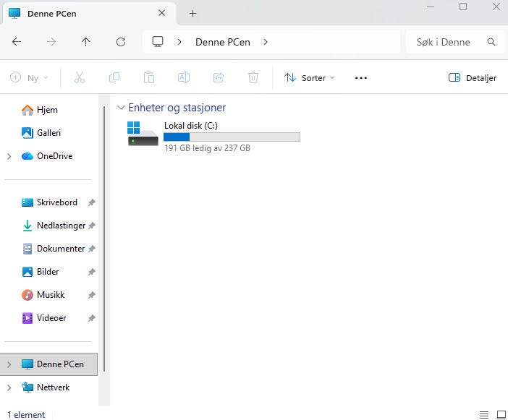Click the navigation pane scrollbar

pos(104,239)
